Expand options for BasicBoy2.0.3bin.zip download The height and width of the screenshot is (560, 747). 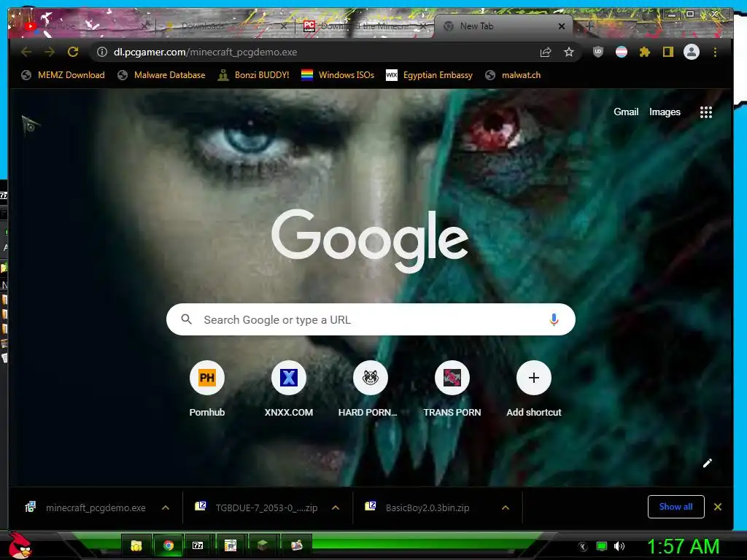coord(506,507)
